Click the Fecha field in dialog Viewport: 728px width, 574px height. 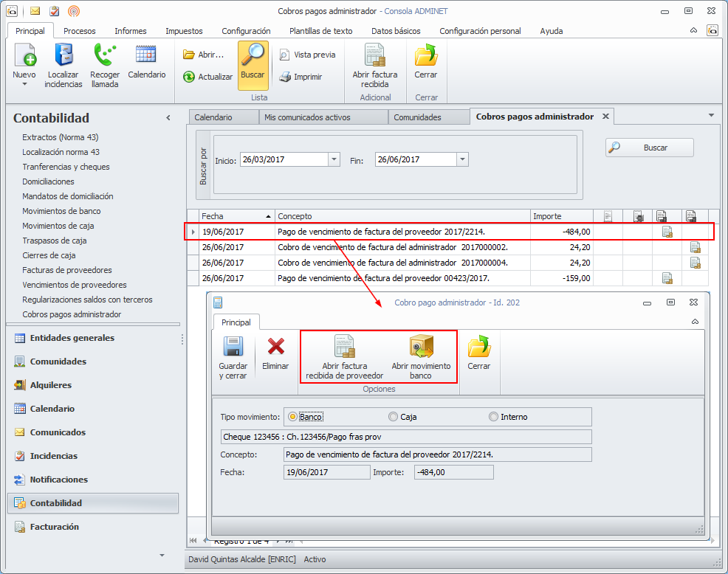click(x=326, y=472)
